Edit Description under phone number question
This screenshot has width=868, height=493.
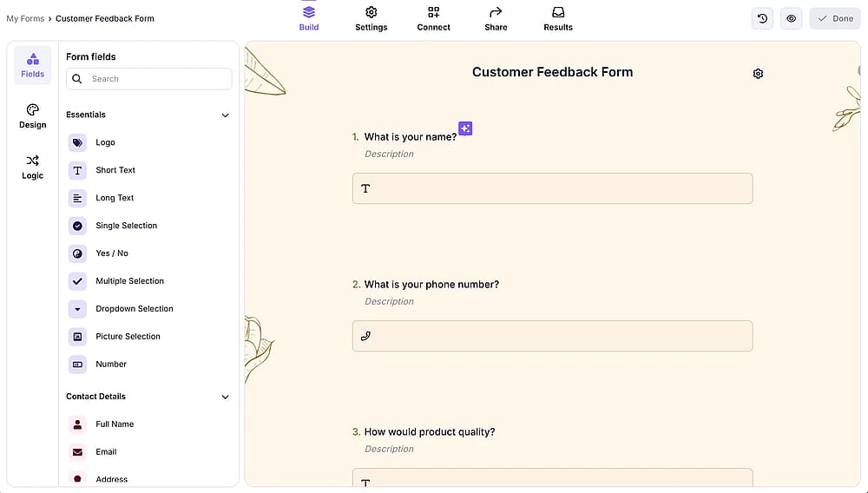click(x=389, y=301)
